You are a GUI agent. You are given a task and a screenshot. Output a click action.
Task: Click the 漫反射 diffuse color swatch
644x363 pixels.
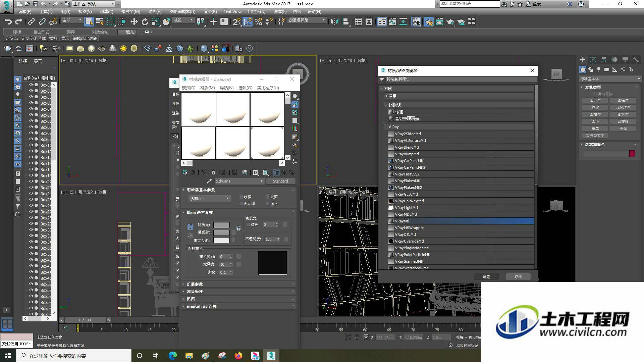coord(221,232)
